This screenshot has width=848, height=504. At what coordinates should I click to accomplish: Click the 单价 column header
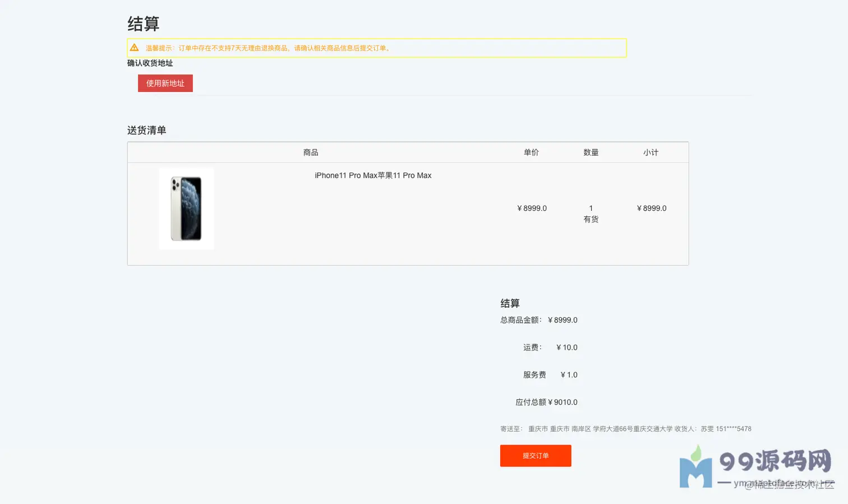coord(531,152)
